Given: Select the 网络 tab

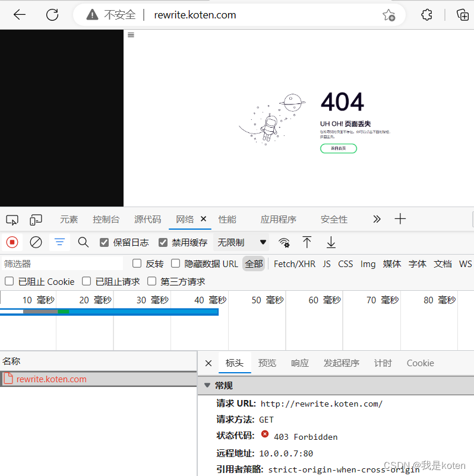Looking at the screenshot, I should (x=185, y=219).
